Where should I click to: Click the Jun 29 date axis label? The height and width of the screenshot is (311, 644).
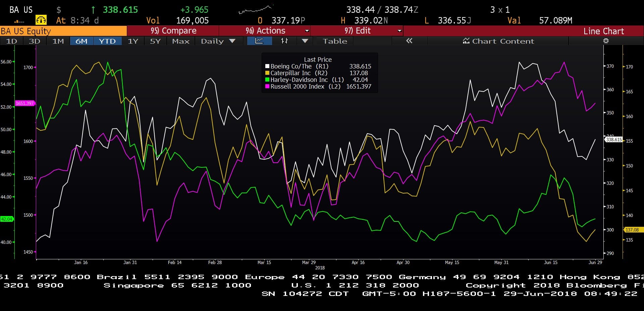click(x=595, y=262)
